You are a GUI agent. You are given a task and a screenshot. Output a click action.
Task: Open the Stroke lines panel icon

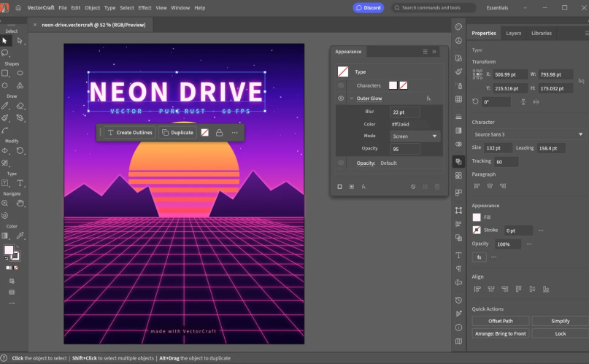[458, 117]
